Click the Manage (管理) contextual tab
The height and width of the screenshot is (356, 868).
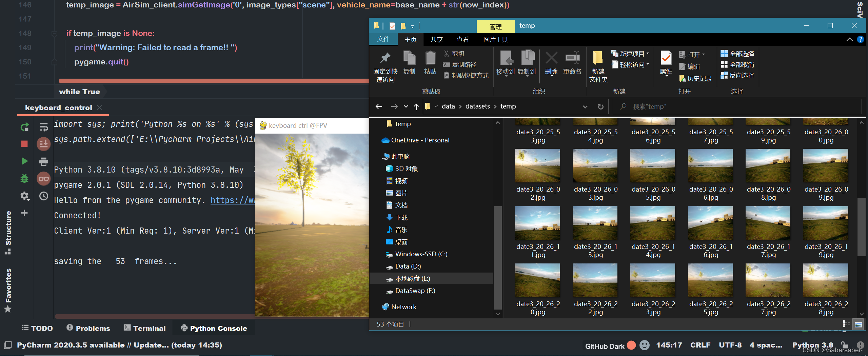click(495, 26)
